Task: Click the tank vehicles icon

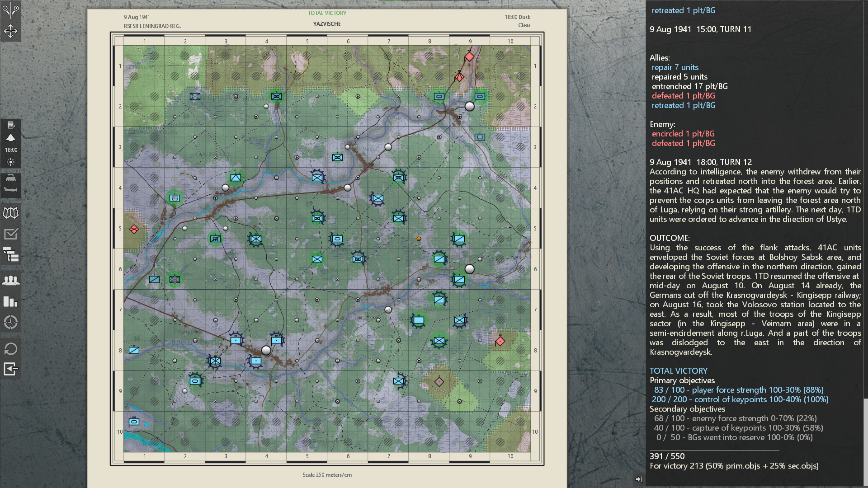Action: [x=11, y=178]
